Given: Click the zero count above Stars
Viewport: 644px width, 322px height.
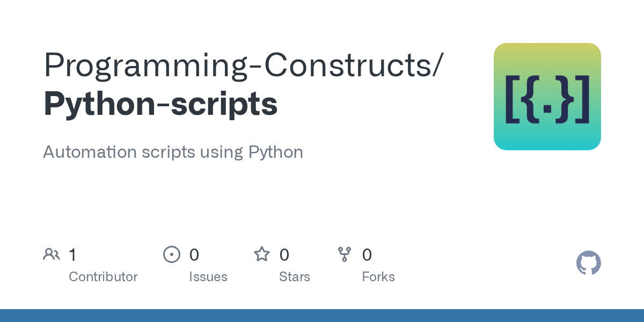Looking at the screenshot, I should click(284, 254).
